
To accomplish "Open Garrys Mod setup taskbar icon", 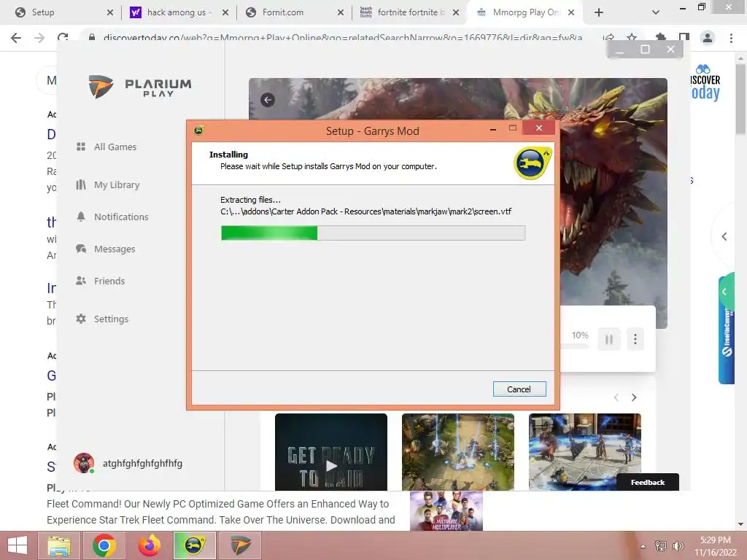I will point(194,545).
